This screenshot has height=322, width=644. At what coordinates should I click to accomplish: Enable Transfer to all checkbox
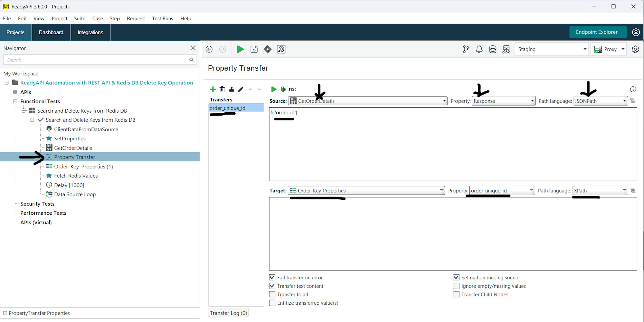[x=272, y=294]
